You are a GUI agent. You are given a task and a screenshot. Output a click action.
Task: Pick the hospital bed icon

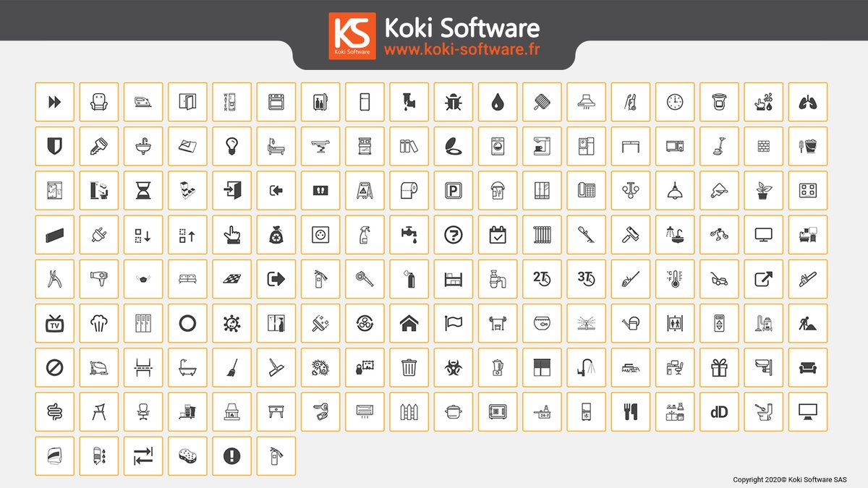(276, 146)
